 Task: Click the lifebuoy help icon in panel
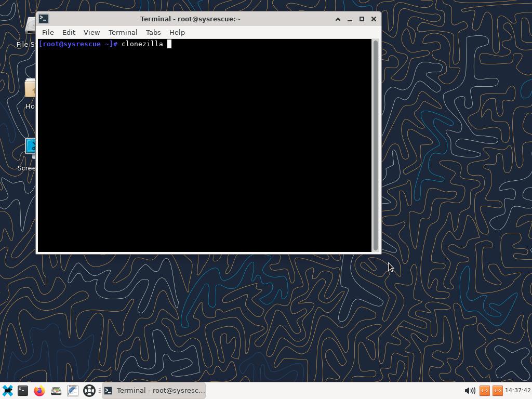89,390
